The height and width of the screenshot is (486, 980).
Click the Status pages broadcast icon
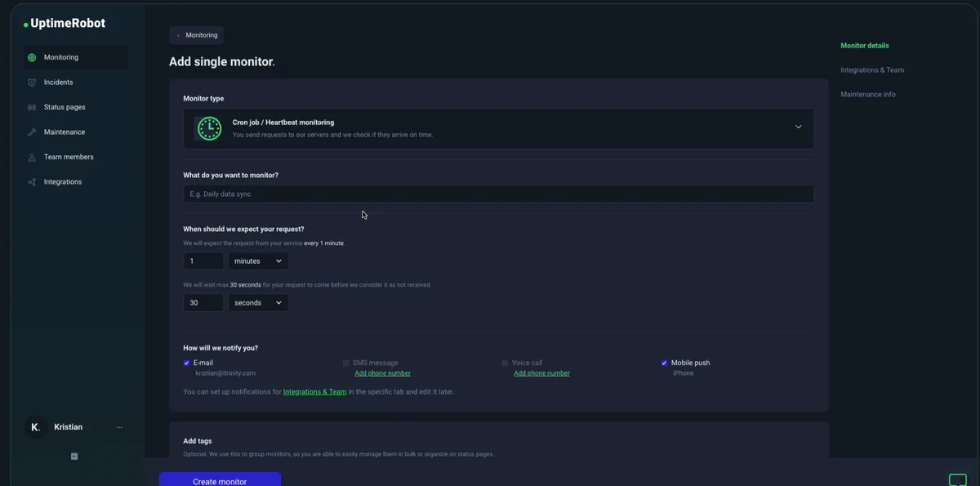click(32, 108)
